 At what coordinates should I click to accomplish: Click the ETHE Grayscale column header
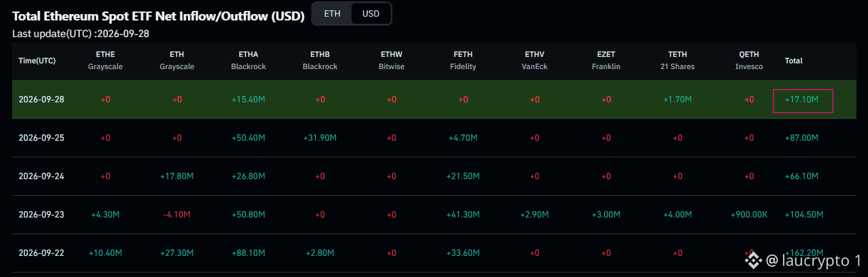point(105,61)
